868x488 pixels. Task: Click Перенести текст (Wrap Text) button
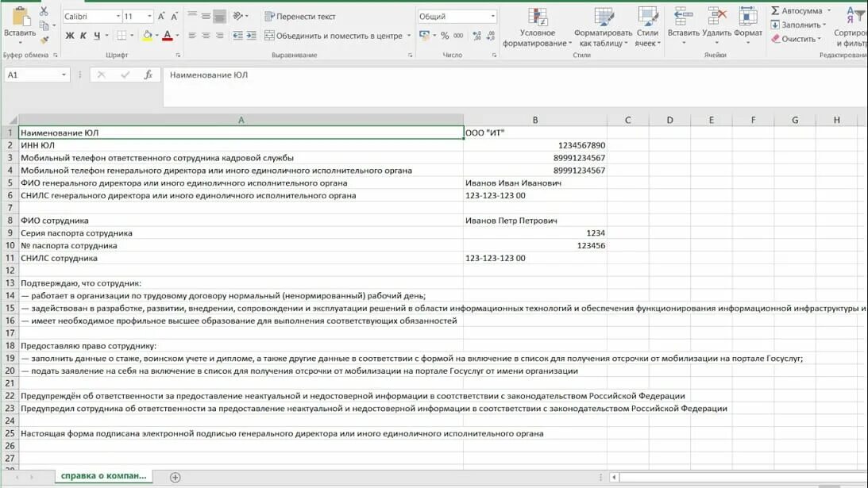point(300,17)
